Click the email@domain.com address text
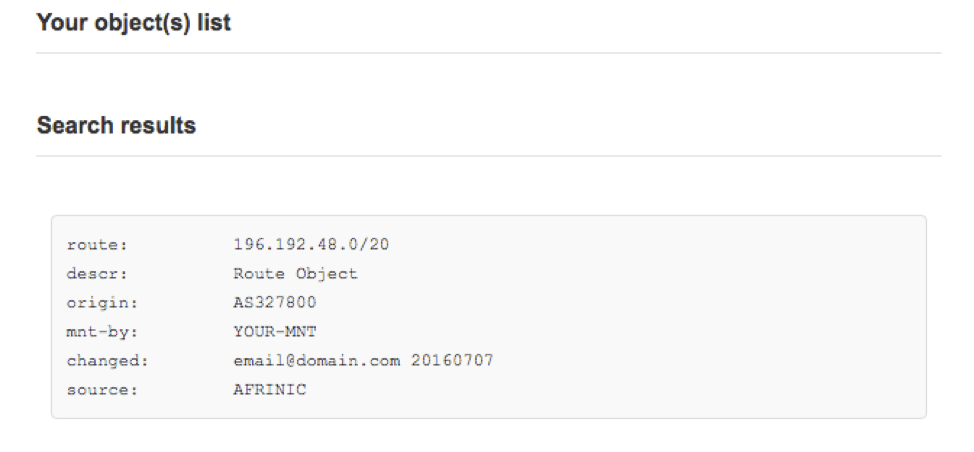This screenshot has width=974, height=452. click(x=317, y=361)
